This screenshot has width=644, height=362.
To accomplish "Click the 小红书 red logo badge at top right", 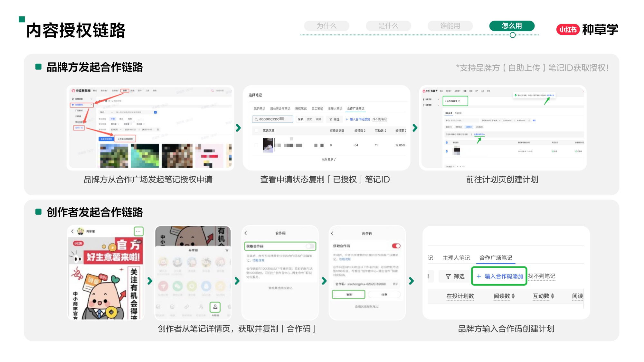I will (x=568, y=30).
